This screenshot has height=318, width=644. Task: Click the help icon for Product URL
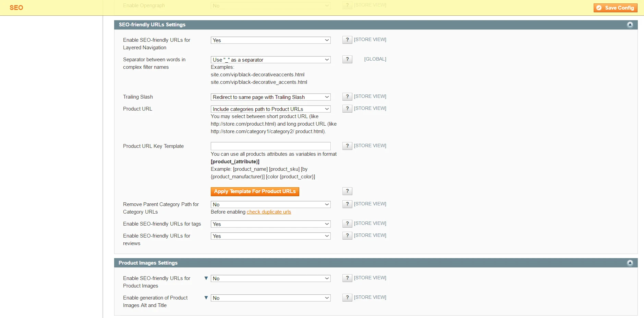tap(347, 109)
